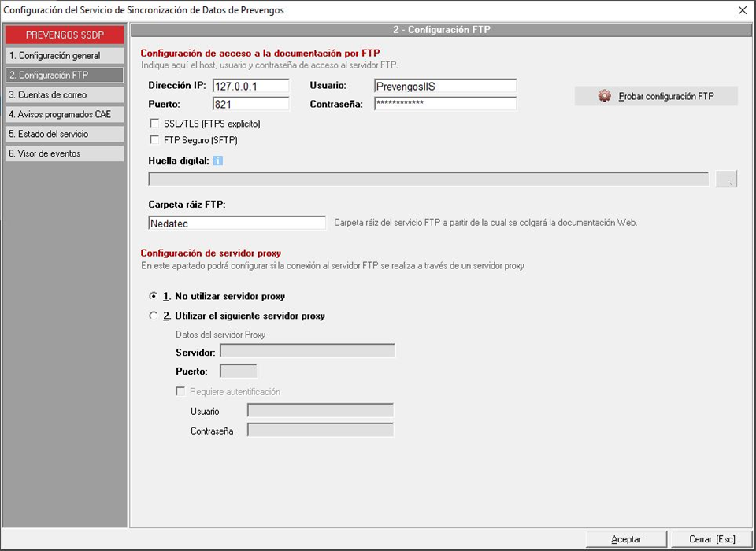Viewport: 756px width, 551px height.
Task: Enable SSL/TLS (FTPS explícito) checkbox
Action: point(154,124)
